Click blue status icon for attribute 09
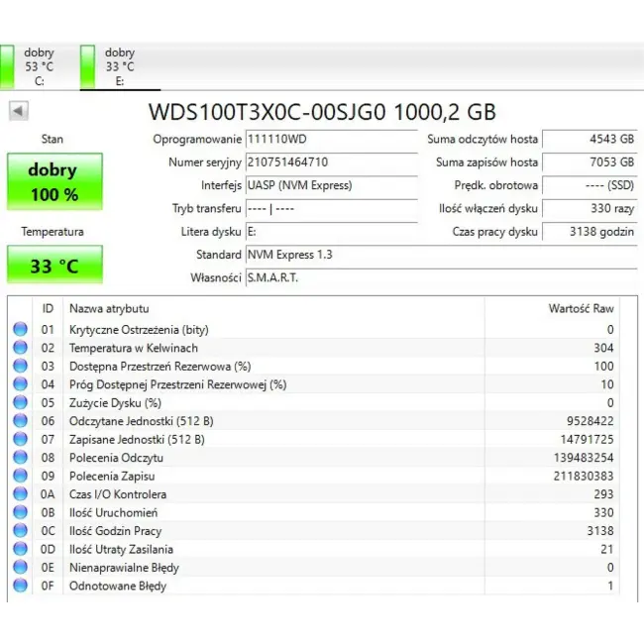 click(x=20, y=476)
